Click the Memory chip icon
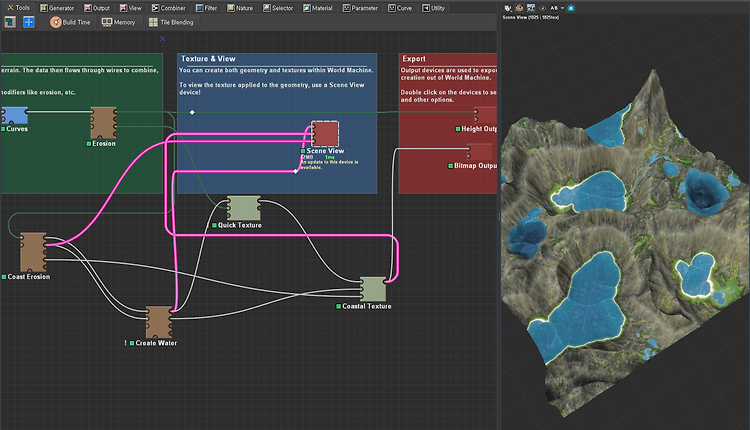Screen dimensions: 750x430 coord(107,22)
